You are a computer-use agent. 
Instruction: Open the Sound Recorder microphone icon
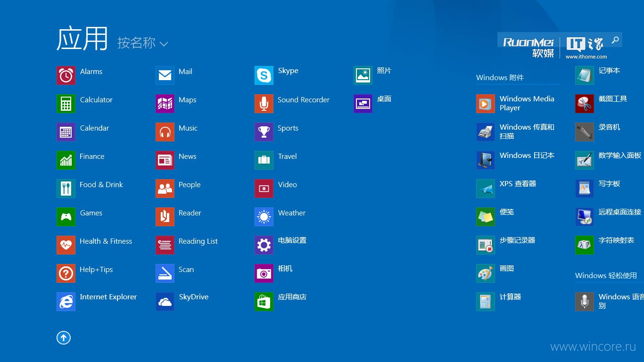pyautogui.click(x=264, y=104)
